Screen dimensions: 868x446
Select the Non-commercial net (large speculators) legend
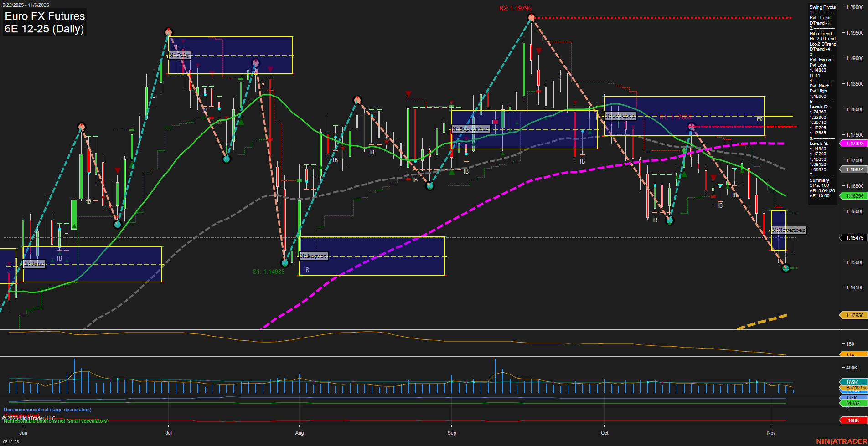(47, 410)
